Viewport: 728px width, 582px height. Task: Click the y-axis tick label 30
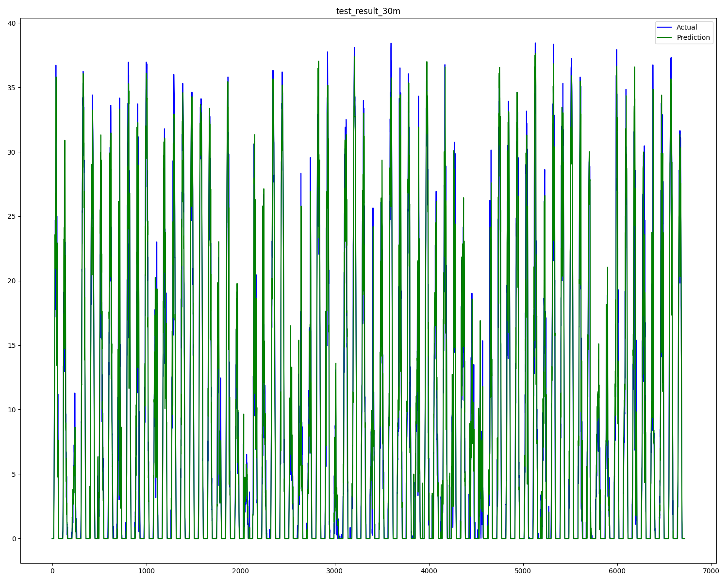tap(12, 152)
